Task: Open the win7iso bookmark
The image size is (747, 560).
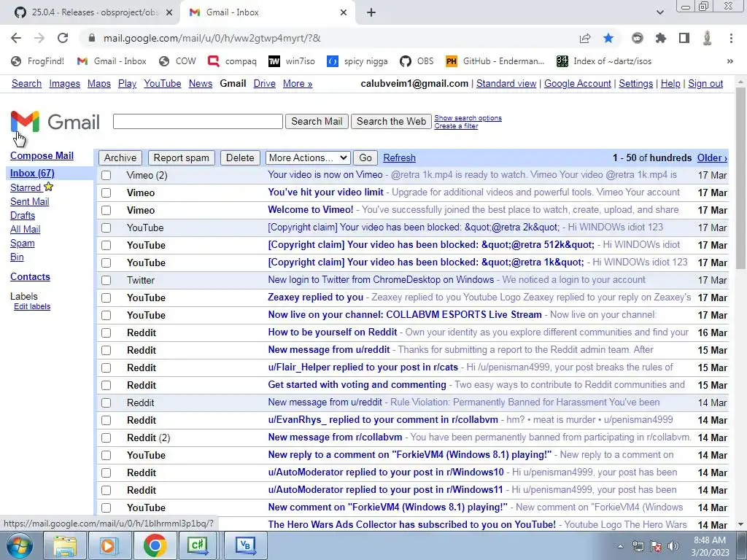Action: [292, 61]
